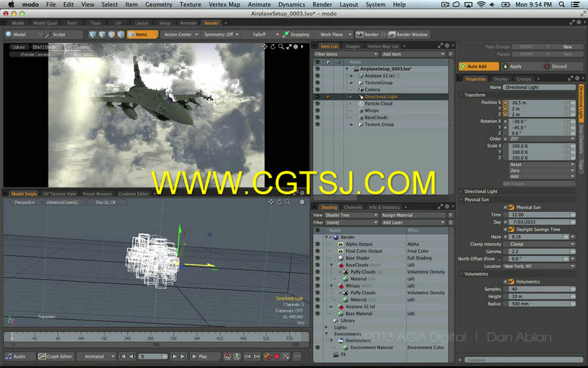Click zoom magnifier icon in render preview
This screenshot has width=588, height=368.
click(281, 46)
